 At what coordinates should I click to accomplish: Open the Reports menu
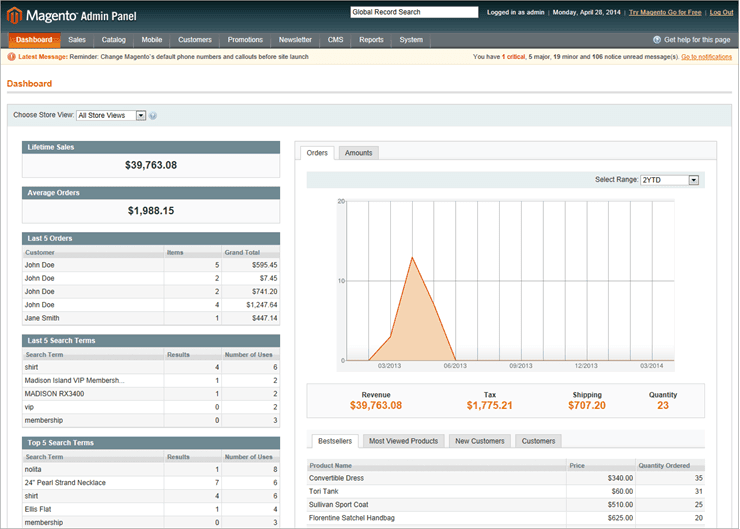point(371,40)
